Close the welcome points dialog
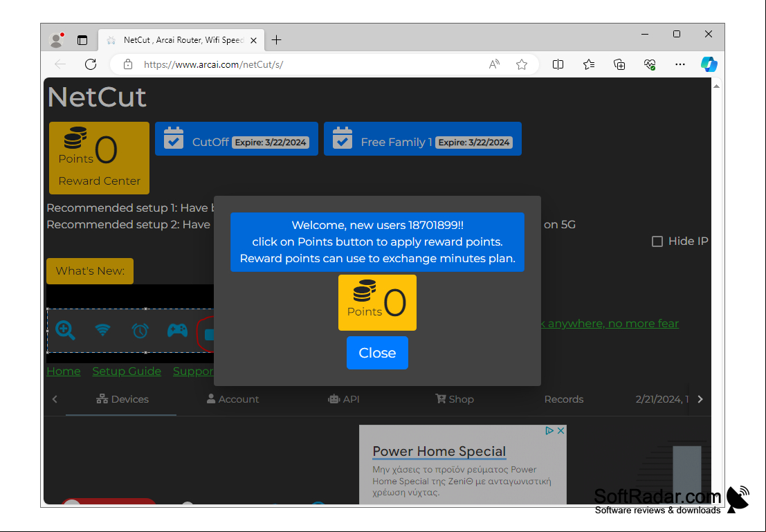The width and height of the screenshot is (766, 532). pos(377,353)
